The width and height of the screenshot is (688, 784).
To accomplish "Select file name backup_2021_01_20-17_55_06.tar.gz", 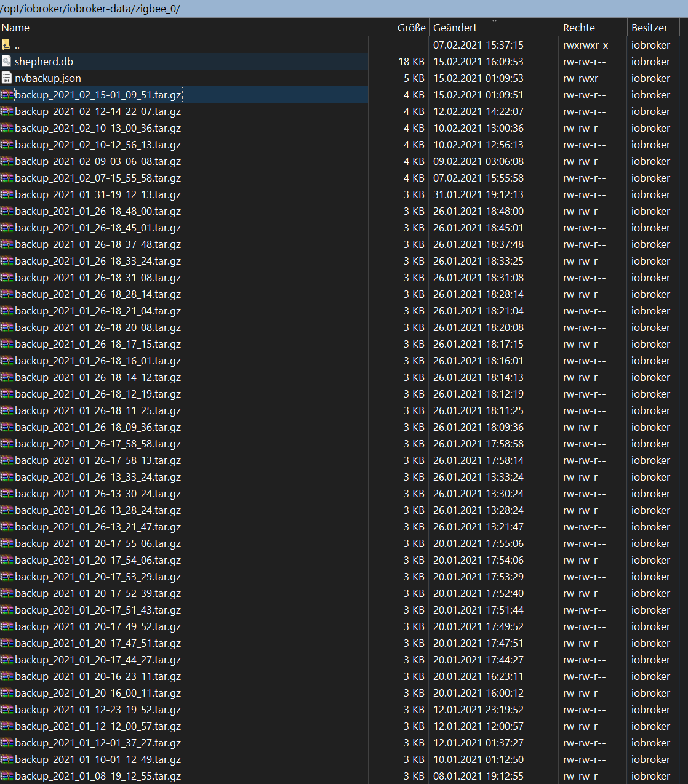I will point(98,543).
